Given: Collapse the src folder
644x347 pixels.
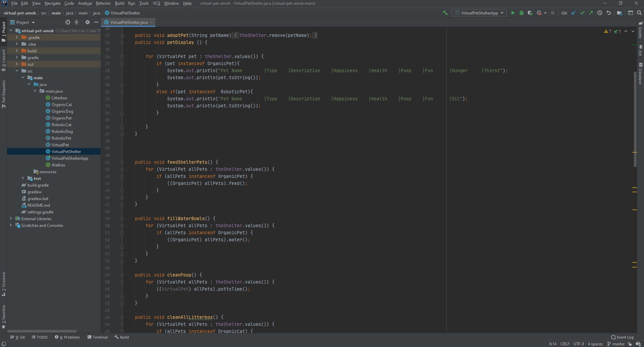Looking at the screenshot, I should pyautogui.click(x=17, y=71).
